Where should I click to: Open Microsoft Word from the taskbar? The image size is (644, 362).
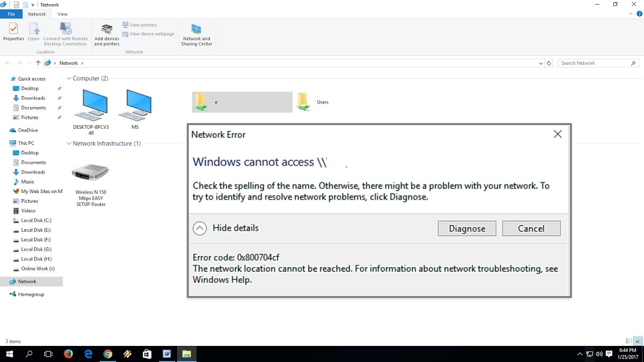point(167,354)
